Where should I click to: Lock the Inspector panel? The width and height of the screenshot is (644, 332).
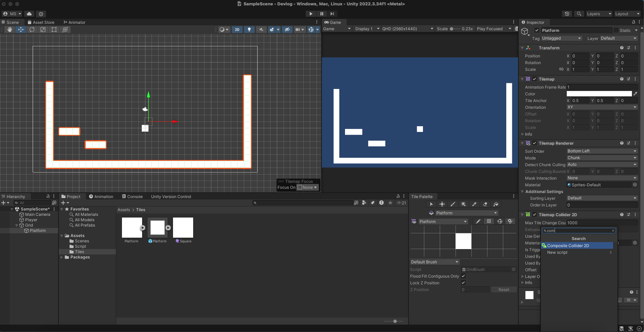pyautogui.click(x=634, y=22)
